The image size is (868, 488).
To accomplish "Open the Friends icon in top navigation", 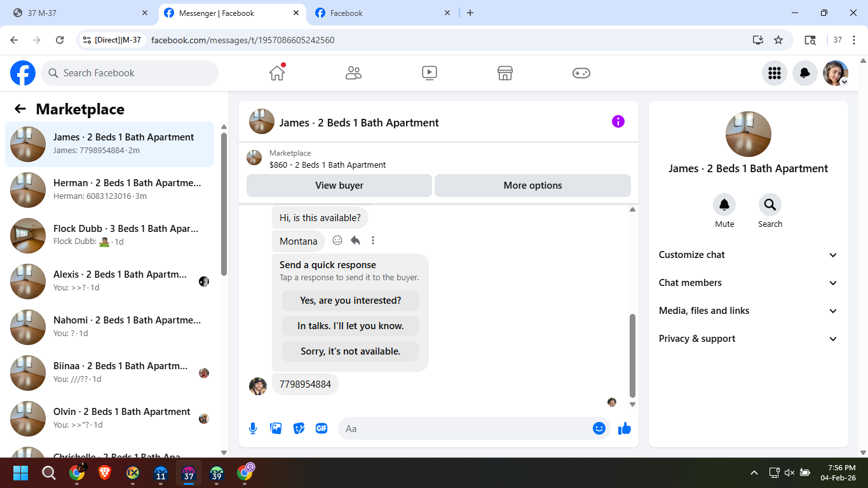I will (353, 73).
